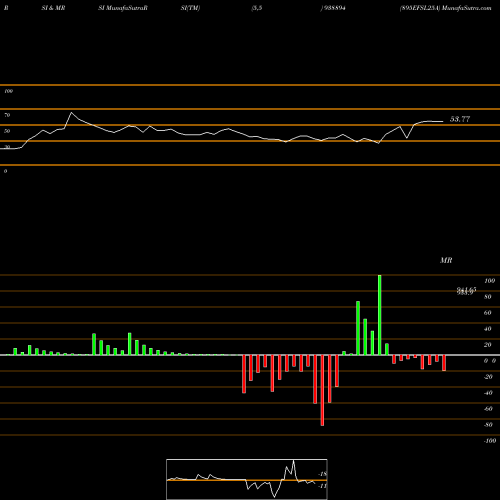
Task: Click the RSI line peak near 70
Action: (71, 113)
